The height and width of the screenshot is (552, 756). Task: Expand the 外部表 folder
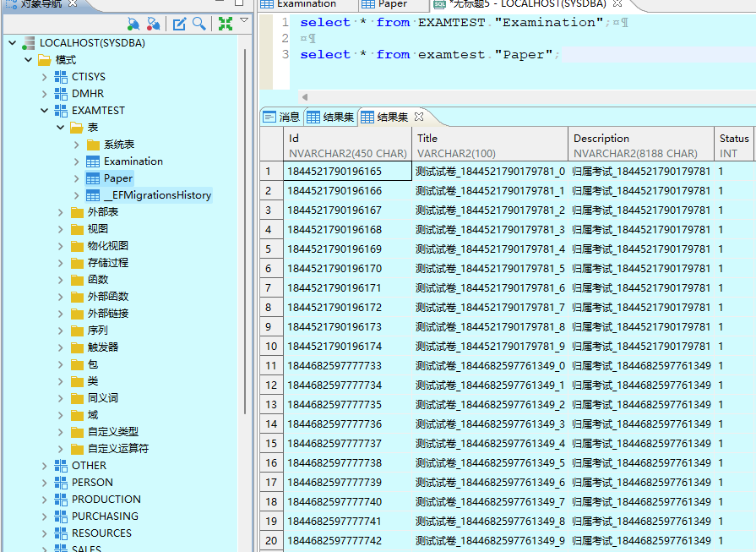point(60,212)
